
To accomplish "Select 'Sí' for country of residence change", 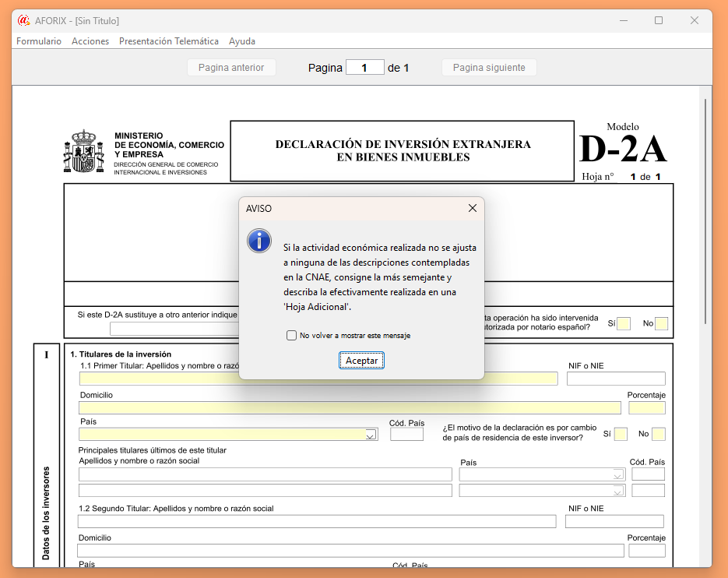I will click(x=621, y=434).
